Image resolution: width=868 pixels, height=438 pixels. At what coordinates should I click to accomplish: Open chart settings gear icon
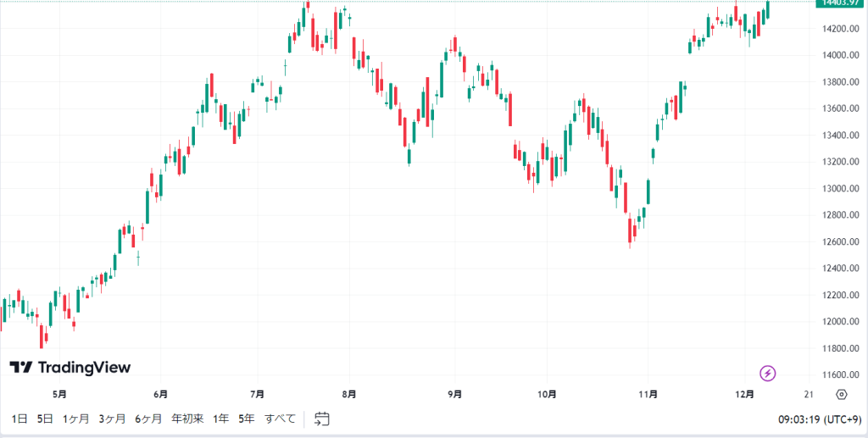click(842, 394)
